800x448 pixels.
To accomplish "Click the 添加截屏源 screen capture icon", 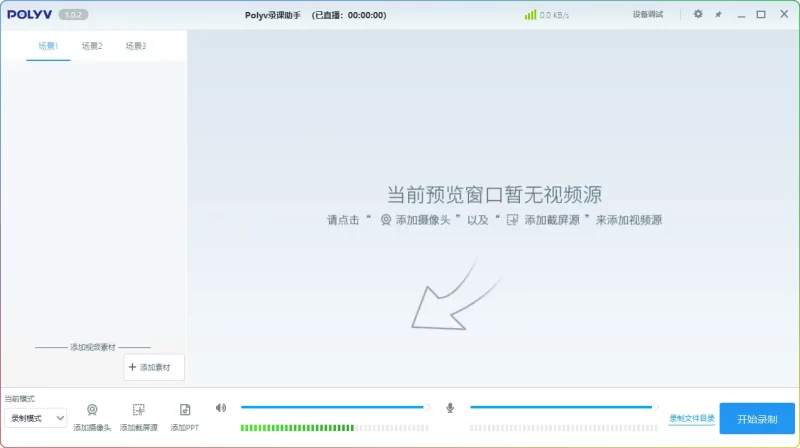I will (139, 410).
